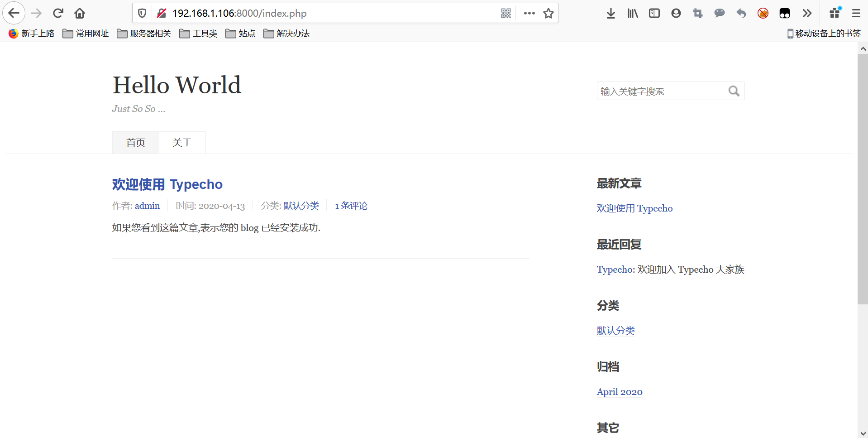The image size is (868, 438).
Task: Open the black-and-white mask extension icon
Action: (785, 13)
